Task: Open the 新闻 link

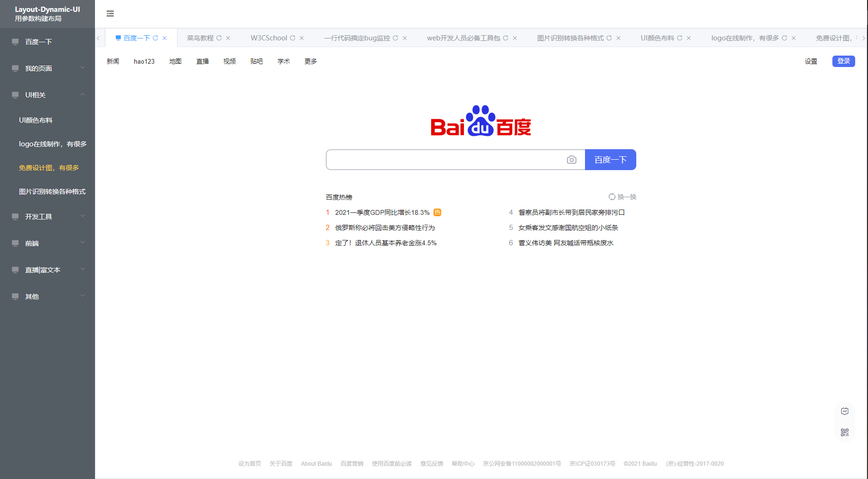Action: click(113, 61)
